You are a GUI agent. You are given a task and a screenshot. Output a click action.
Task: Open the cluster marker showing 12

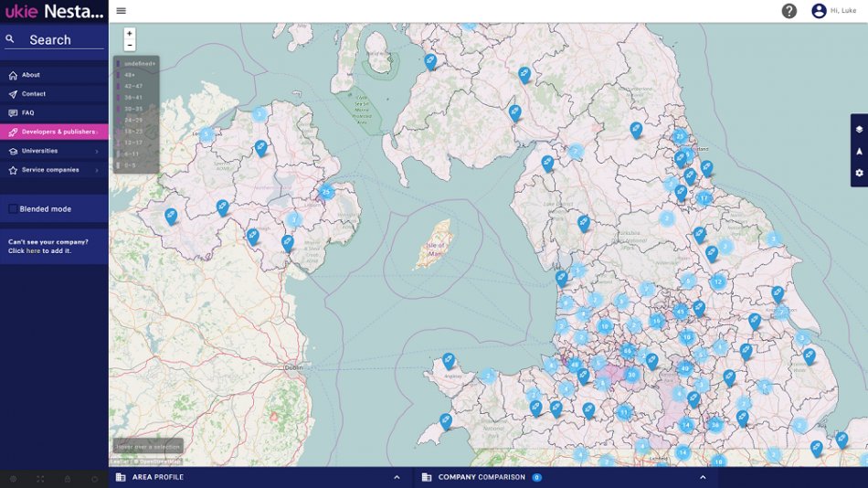pos(718,281)
